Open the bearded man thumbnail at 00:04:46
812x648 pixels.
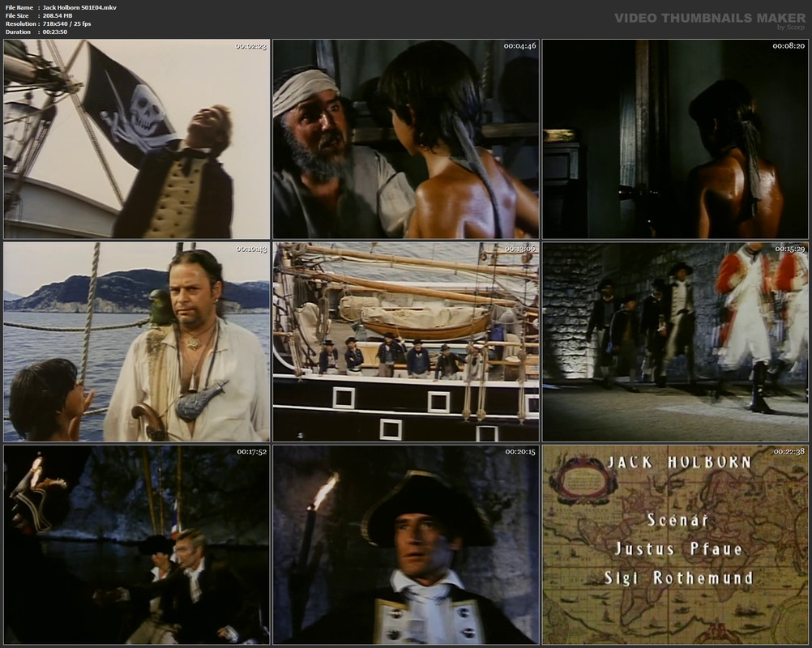click(x=406, y=139)
